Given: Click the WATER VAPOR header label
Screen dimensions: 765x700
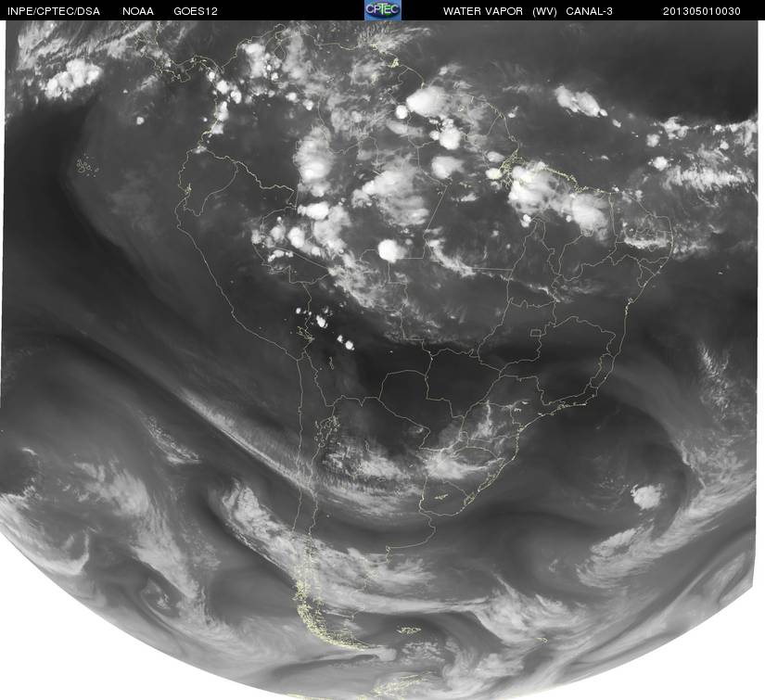Looking at the screenshot, I should coord(483,11).
